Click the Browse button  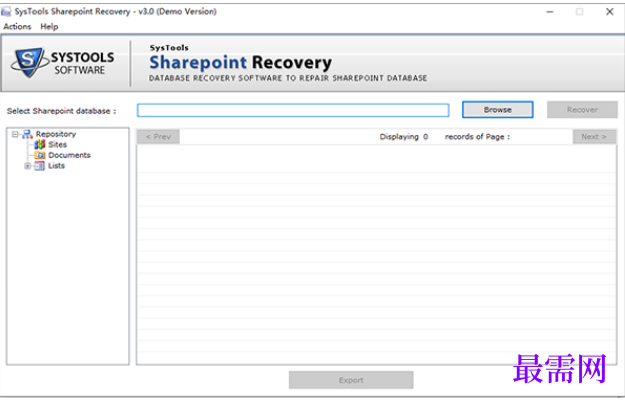[x=497, y=110]
